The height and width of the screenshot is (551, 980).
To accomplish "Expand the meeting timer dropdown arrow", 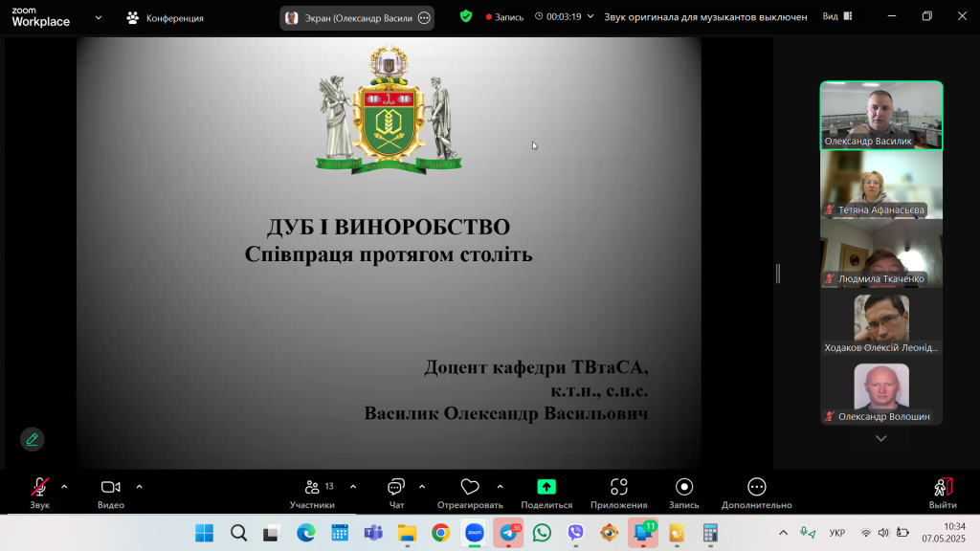I will click(590, 16).
